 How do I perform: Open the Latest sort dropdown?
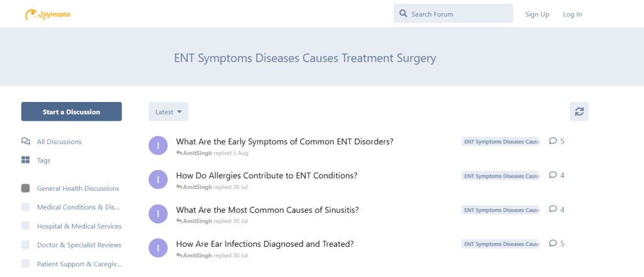[168, 112]
